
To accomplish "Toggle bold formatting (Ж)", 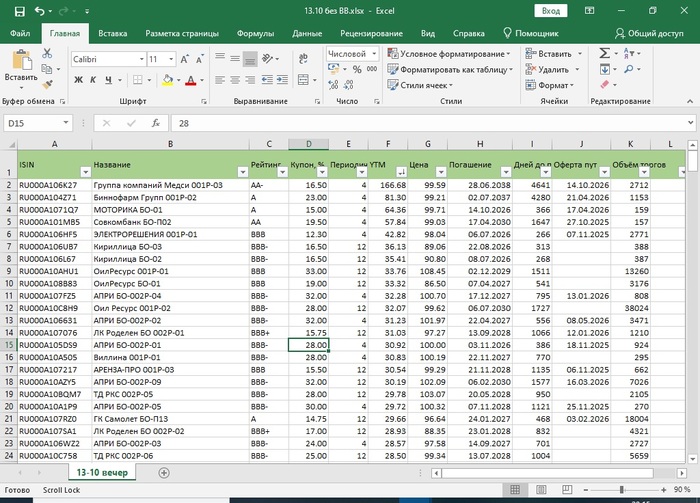I will 79,81.
